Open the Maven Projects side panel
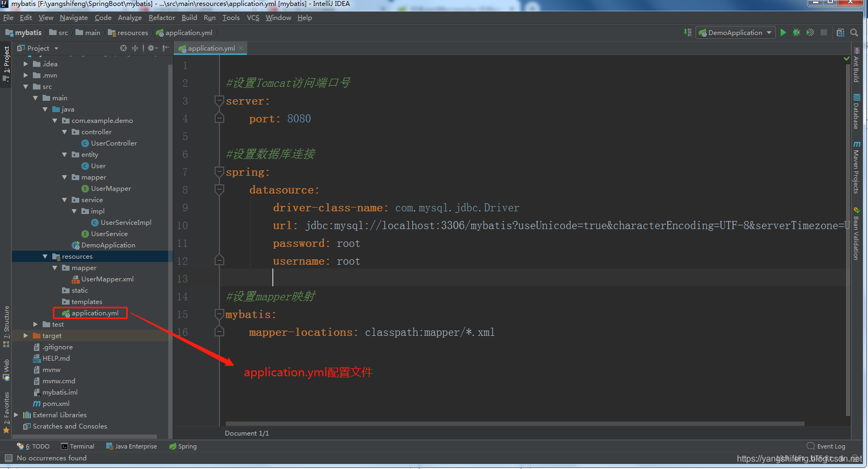868x469 pixels. click(856, 168)
